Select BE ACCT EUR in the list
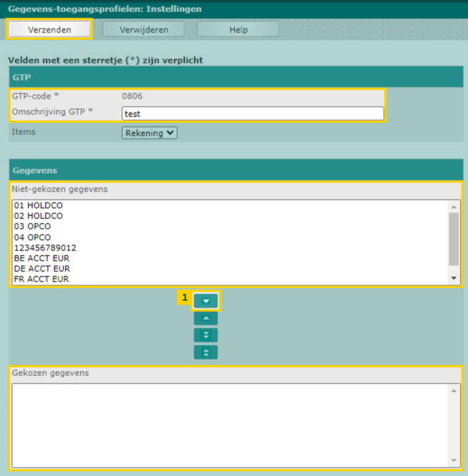This screenshot has height=476, width=468. click(x=42, y=258)
